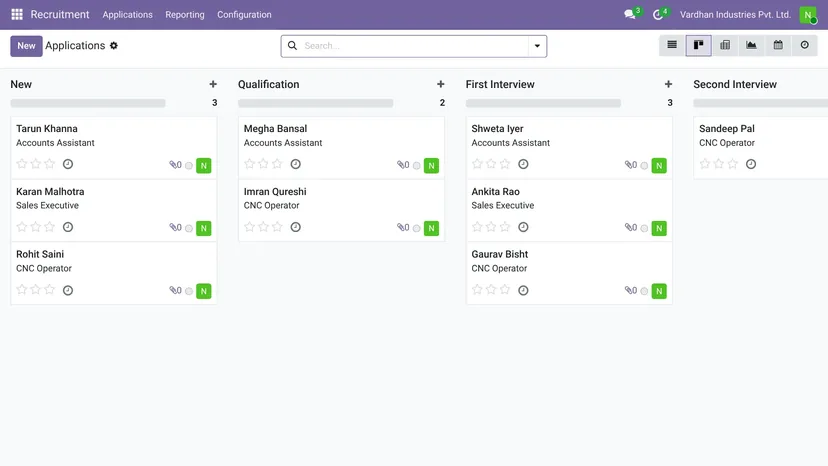Open Karan Malhotra application card
Screen dimensions: 828x466
click(x=114, y=210)
